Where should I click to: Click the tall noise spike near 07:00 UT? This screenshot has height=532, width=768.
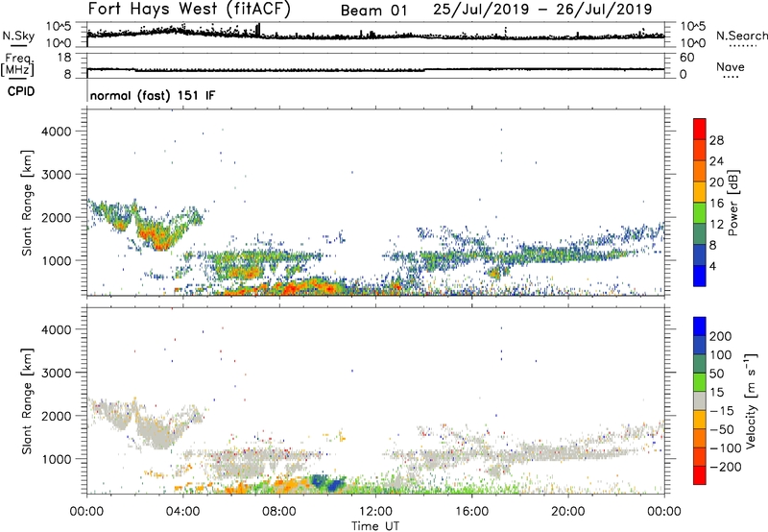coord(258,30)
